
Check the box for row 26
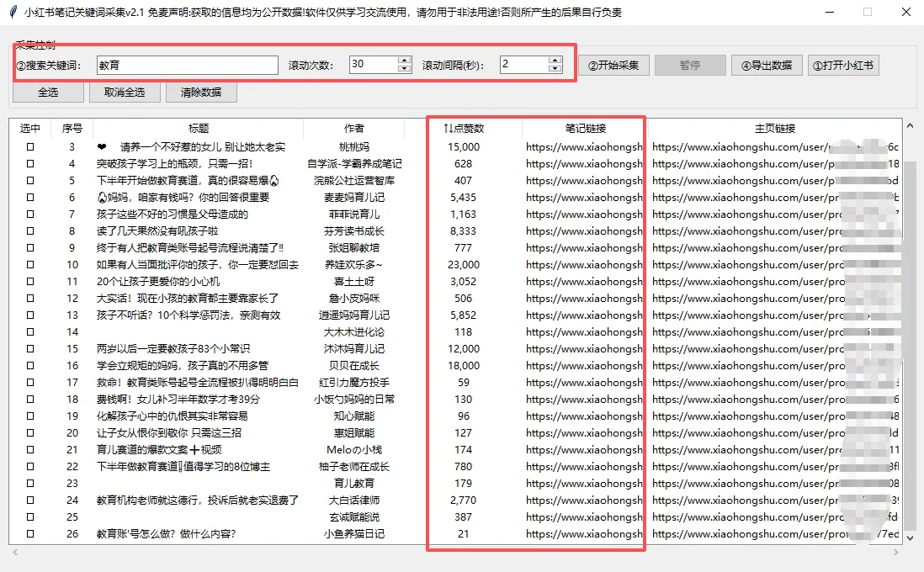30,534
